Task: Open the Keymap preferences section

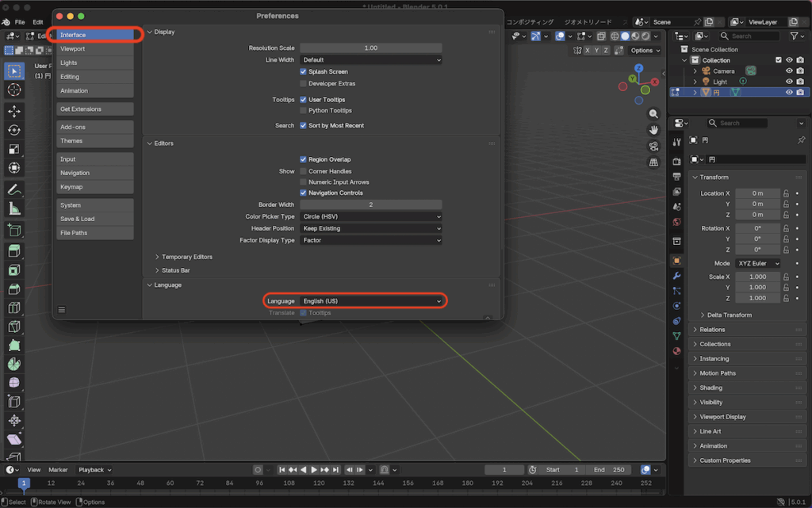Action: (x=94, y=187)
